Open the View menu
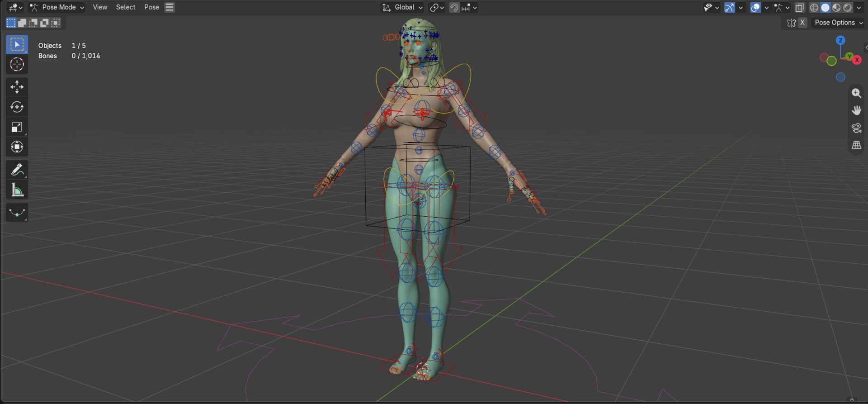The width and height of the screenshot is (868, 404). (100, 7)
